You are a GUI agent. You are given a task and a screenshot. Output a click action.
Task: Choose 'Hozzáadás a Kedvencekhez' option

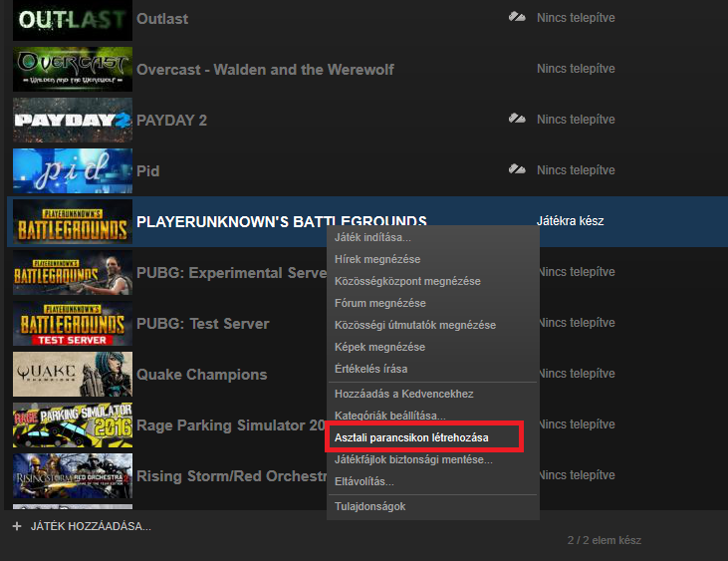(x=404, y=394)
